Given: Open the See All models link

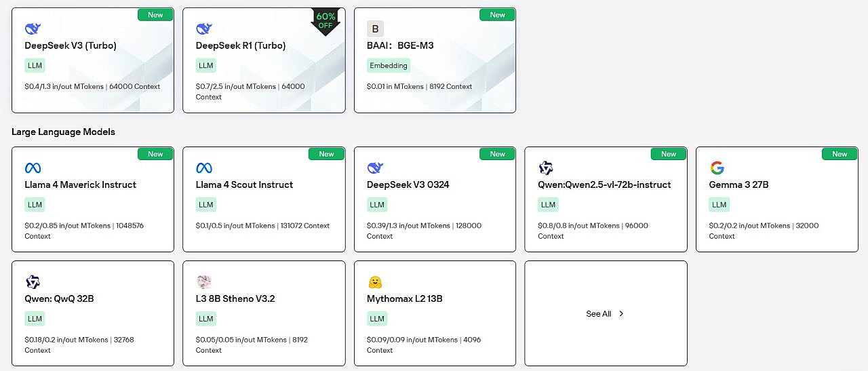Looking at the screenshot, I should click(x=605, y=314).
